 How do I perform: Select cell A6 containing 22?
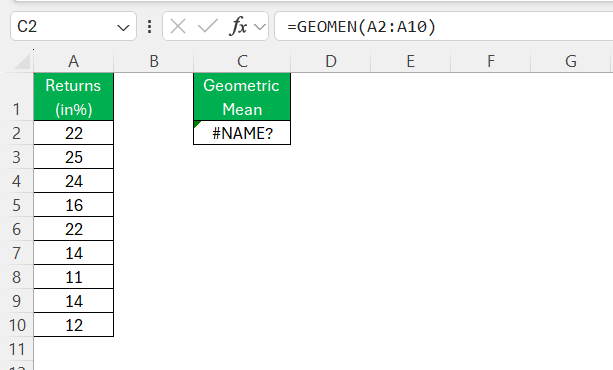pos(73,229)
